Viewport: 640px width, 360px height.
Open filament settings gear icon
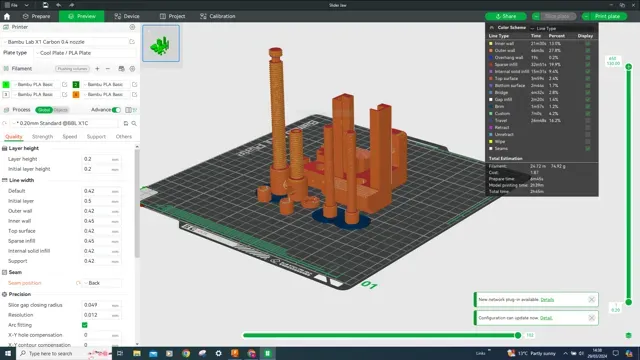pos(132,69)
